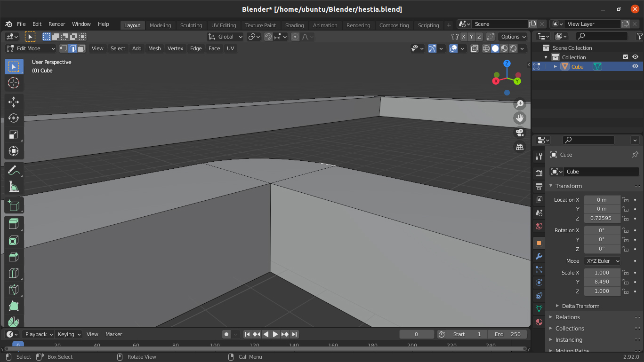Select the Inset Faces tool

pos(14,241)
